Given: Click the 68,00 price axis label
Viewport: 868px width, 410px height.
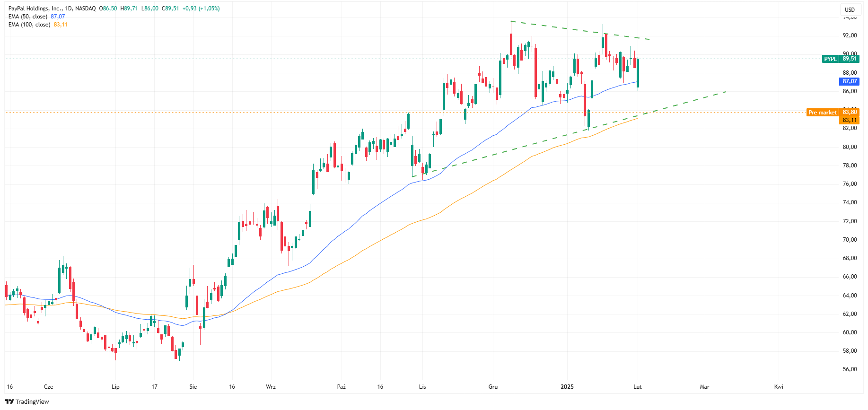Looking at the screenshot, I should (850, 258).
